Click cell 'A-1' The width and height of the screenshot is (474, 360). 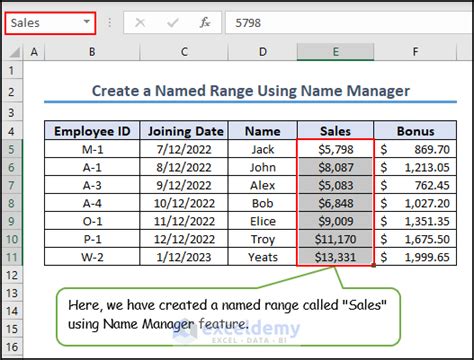92,167
